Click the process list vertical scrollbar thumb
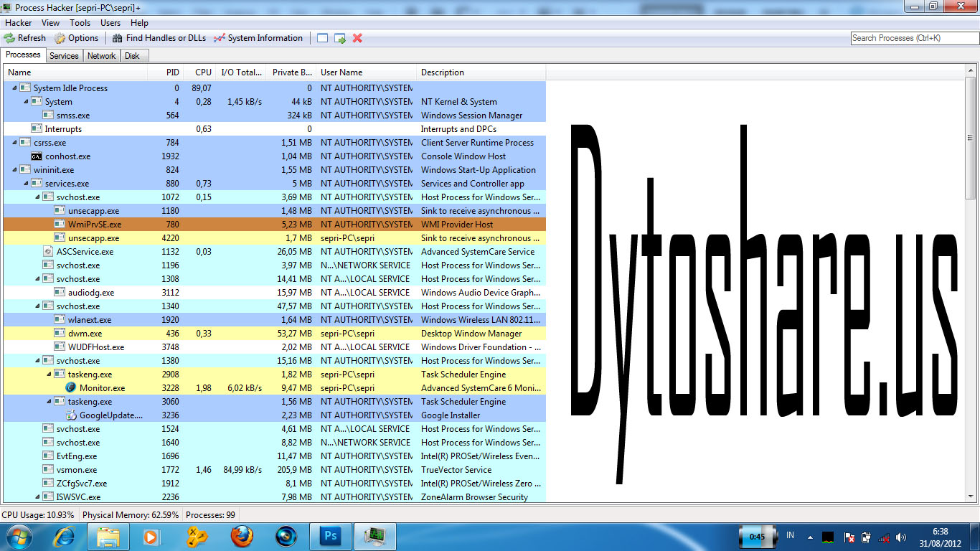 pyautogui.click(x=970, y=136)
